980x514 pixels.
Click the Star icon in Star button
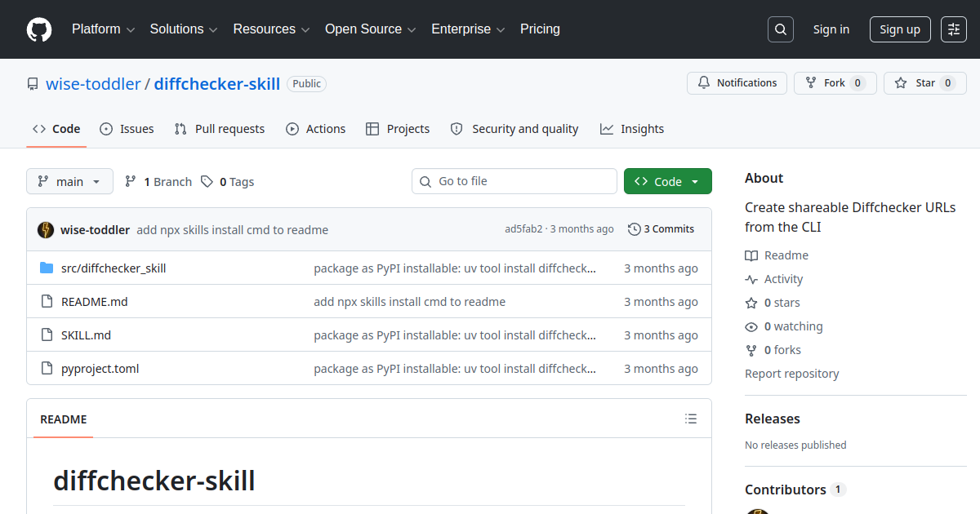tap(901, 83)
